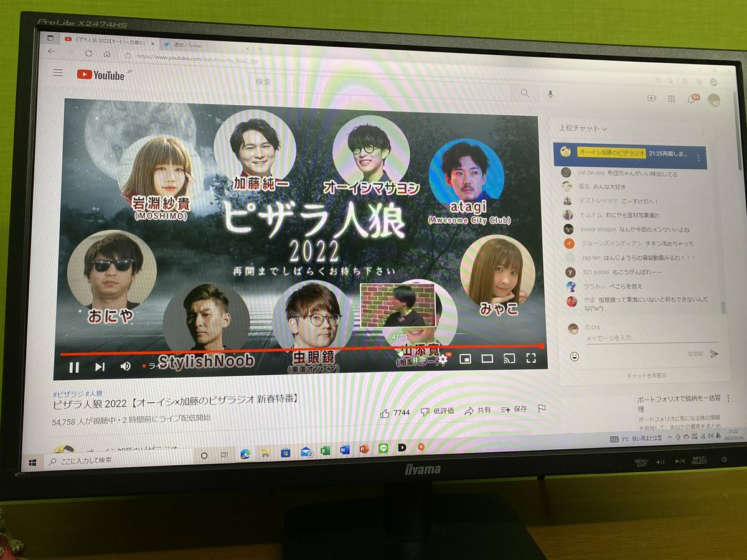Send the chat message arrow

[x=714, y=353]
